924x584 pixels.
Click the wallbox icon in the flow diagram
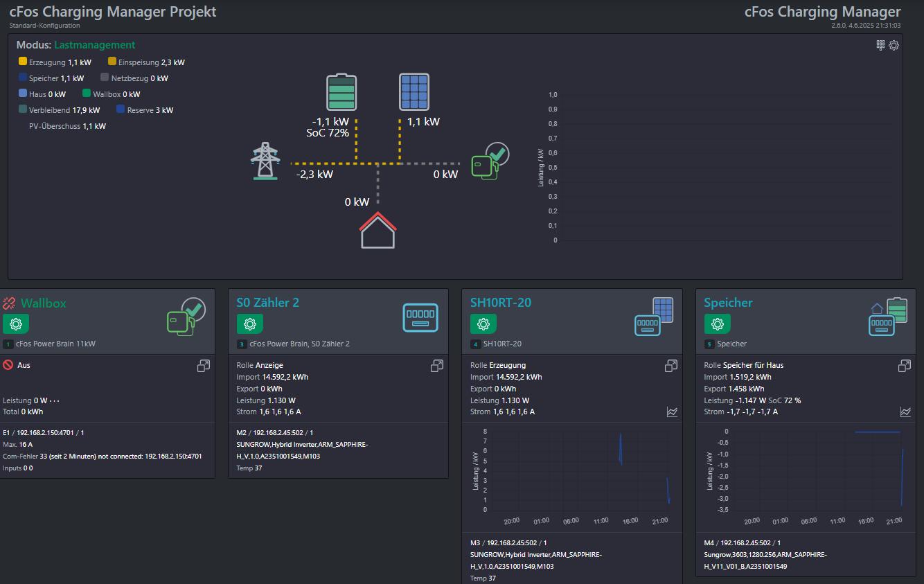click(490, 161)
